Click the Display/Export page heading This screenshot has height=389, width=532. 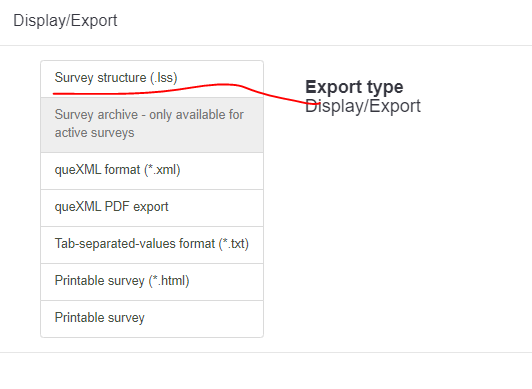pyautogui.click(x=65, y=21)
